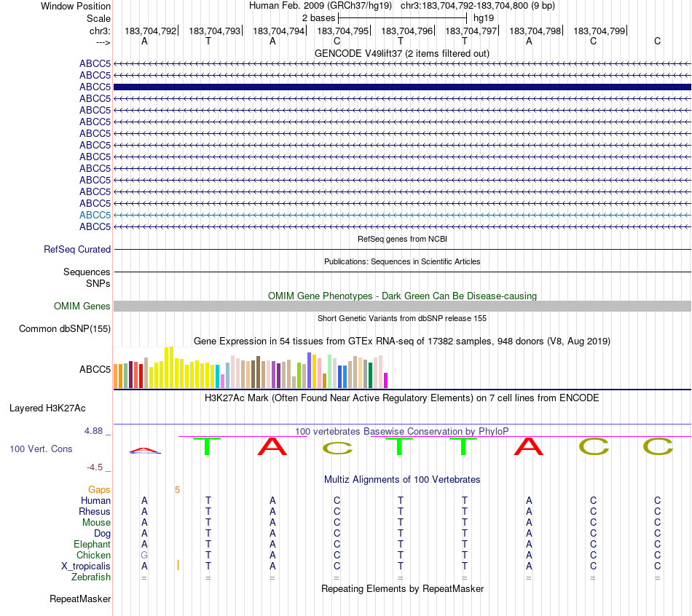Image resolution: width=692 pixels, height=616 pixels.
Task: Click the RepeatMasker track label
Action: [x=80, y=599]
